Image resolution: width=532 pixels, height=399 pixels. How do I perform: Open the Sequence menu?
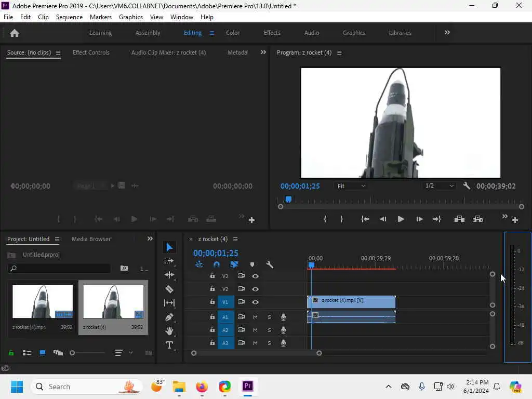[69, 17]
